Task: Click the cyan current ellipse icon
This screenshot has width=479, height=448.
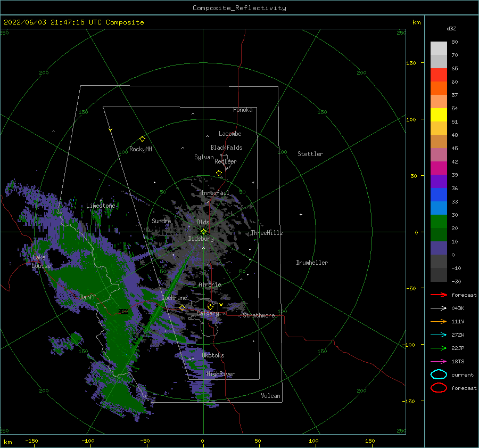Action: [439, 374]
